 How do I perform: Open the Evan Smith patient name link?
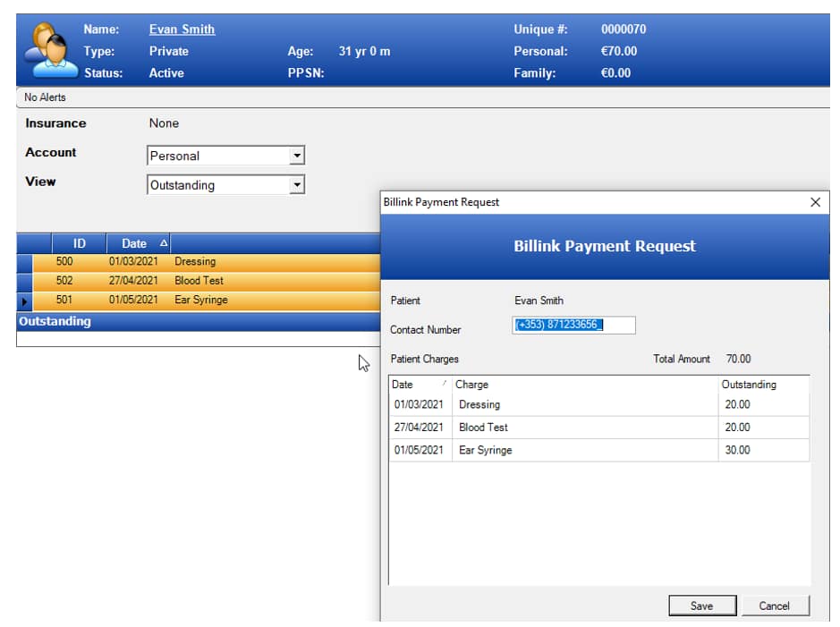pyautogui.click(x=182, y=29)
